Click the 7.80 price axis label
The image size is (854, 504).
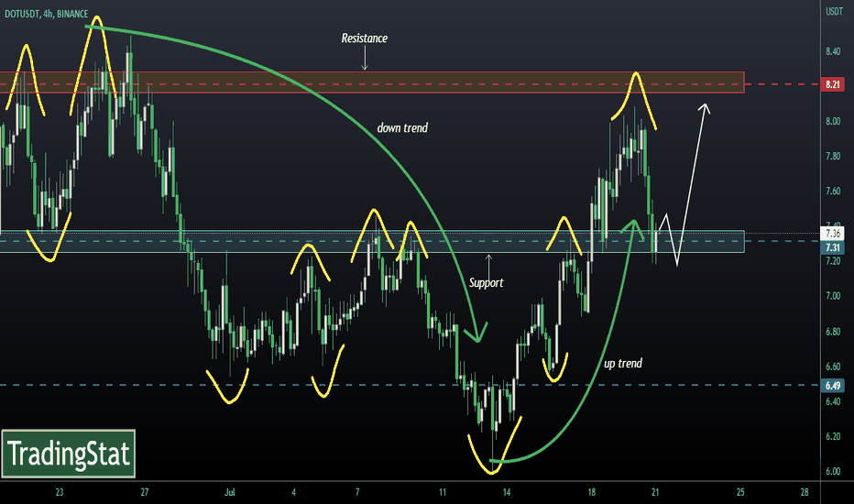point(833,156)
